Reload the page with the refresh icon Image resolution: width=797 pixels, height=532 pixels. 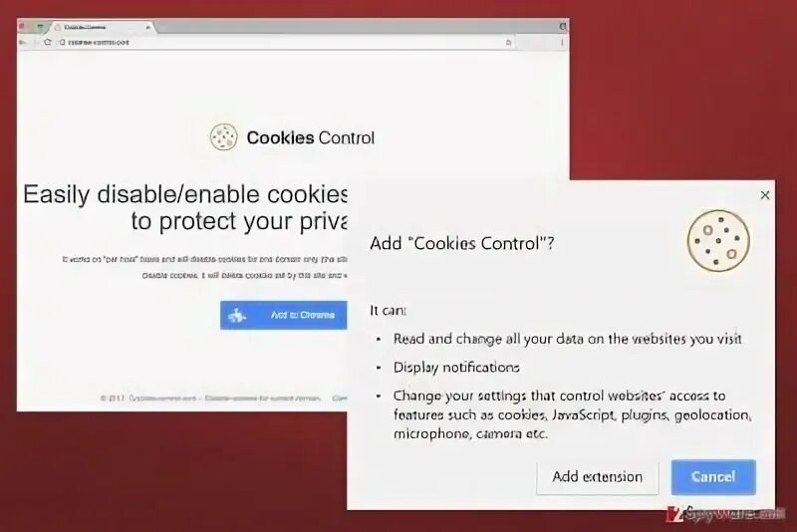click(47, 42)
